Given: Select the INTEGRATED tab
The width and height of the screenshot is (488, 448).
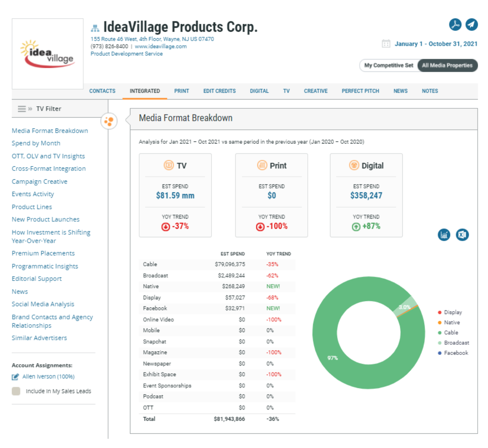Looking at the screenshot, I should 145,91.
